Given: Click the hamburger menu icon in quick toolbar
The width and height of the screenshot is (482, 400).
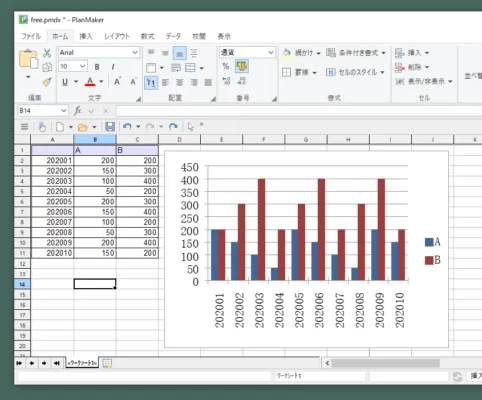Looking at the screenshot, I should (x=24, y=127).
